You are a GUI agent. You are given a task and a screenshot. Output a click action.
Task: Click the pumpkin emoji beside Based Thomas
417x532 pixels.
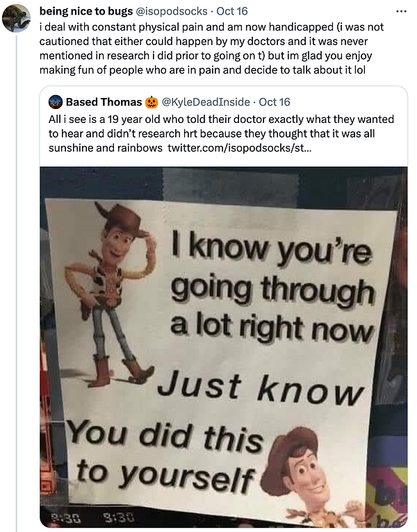tap(151, 102)
